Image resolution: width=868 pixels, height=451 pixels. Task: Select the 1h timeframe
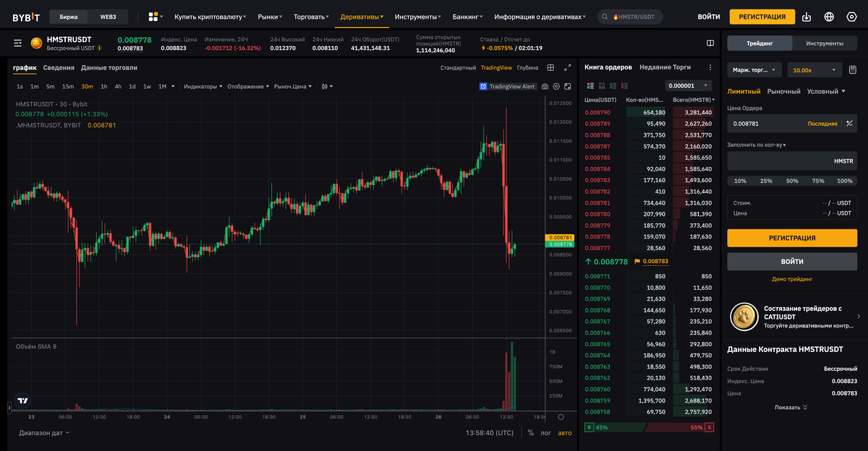coord(104,86)
